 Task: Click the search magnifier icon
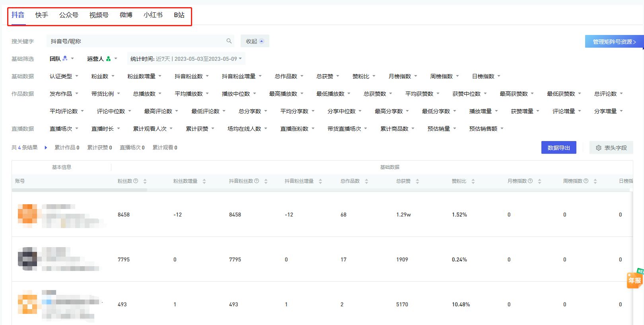(229, 41)
